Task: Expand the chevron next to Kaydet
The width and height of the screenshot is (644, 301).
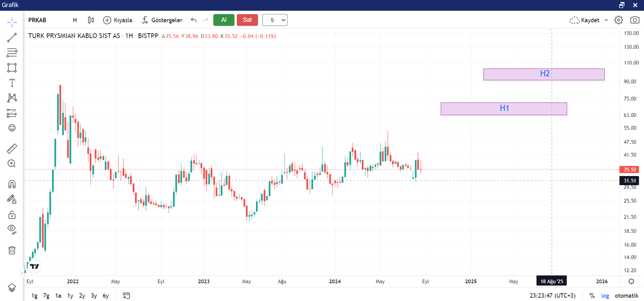Action: pyautogui.click(x=606, y=20)
